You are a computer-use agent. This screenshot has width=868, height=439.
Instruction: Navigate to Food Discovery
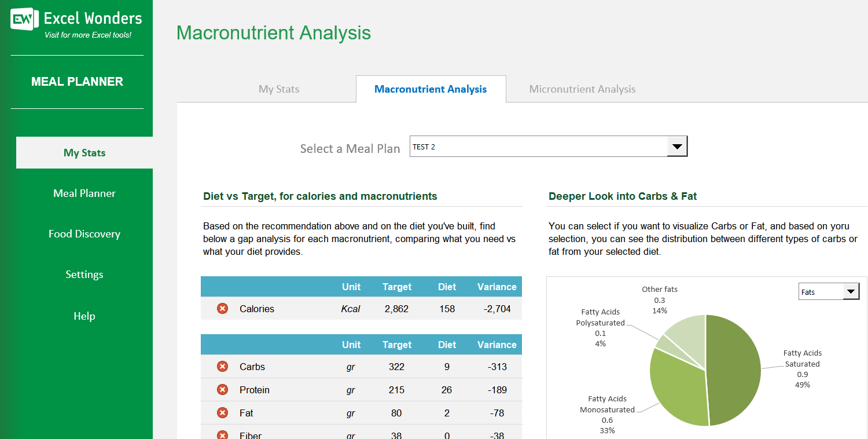(84, 233)
